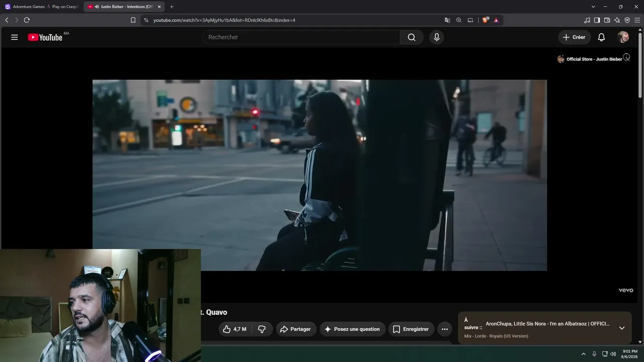The height and width of the screenshot is (362, 644).
Task: Click the cast or picture-in-picture icon in address bar
Action: click(470, 20)
